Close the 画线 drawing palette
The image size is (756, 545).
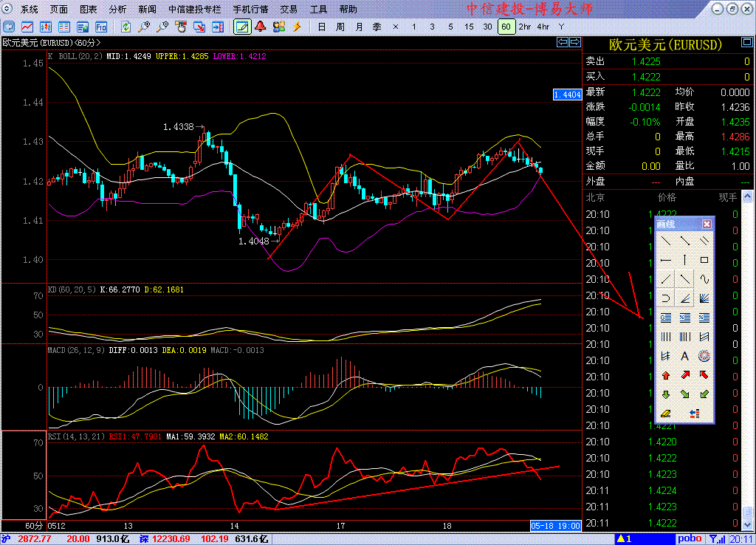(707, 224)
